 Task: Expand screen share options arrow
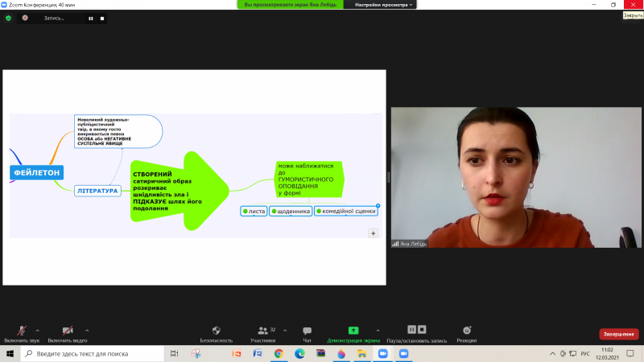(x=378, y=331)
